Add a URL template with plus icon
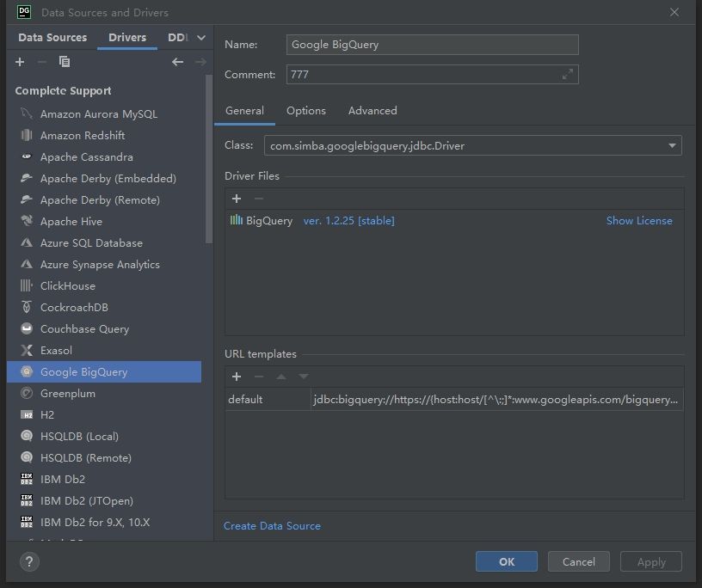This screenshot has width=702, height=588. tap(237, 377)
